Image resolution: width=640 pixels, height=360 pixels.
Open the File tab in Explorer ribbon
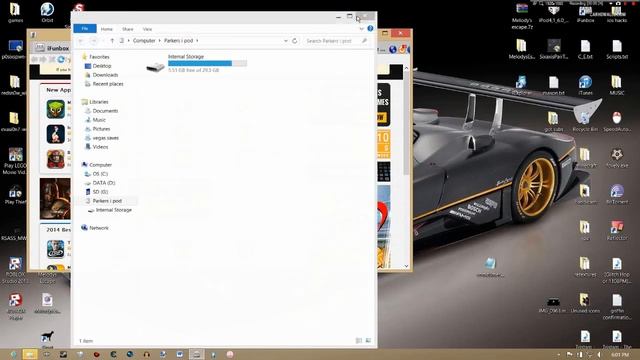coord(85,29)
